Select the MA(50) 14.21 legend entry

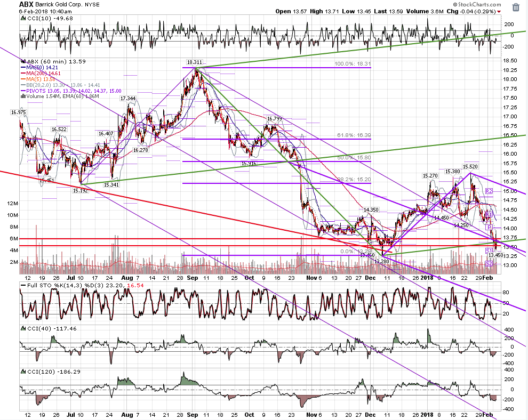(x=39, y=68)
